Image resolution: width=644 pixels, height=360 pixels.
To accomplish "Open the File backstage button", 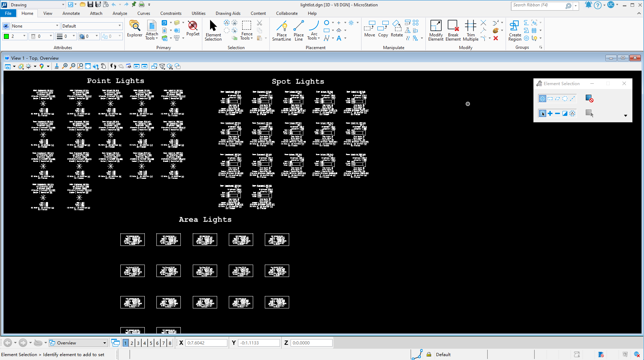I will tap(8, 13).
